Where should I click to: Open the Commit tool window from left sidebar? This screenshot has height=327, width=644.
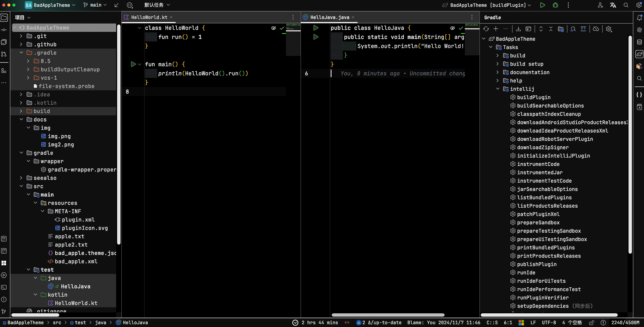click(x=4, y=30)
